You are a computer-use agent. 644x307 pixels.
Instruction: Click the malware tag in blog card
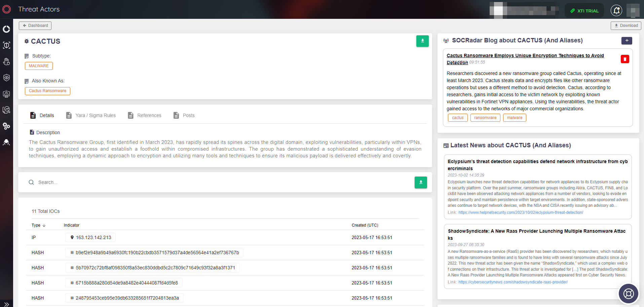click(x=515, y=118)
